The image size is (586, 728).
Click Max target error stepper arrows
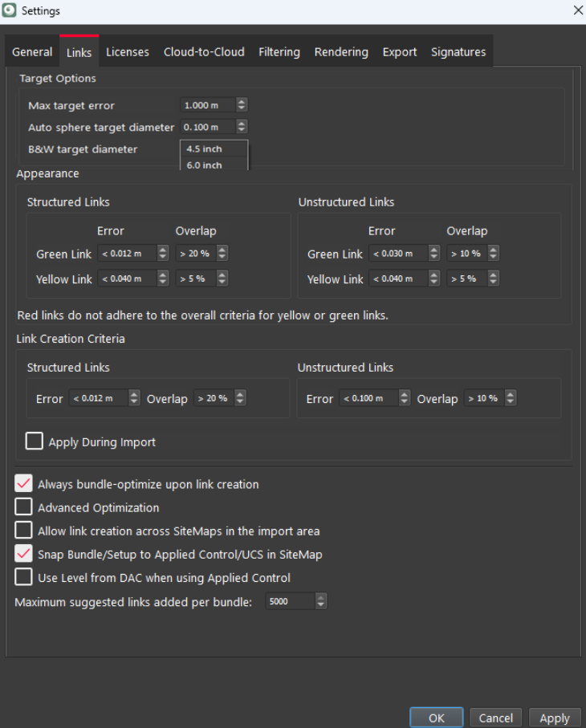click(x=242, y=105)
